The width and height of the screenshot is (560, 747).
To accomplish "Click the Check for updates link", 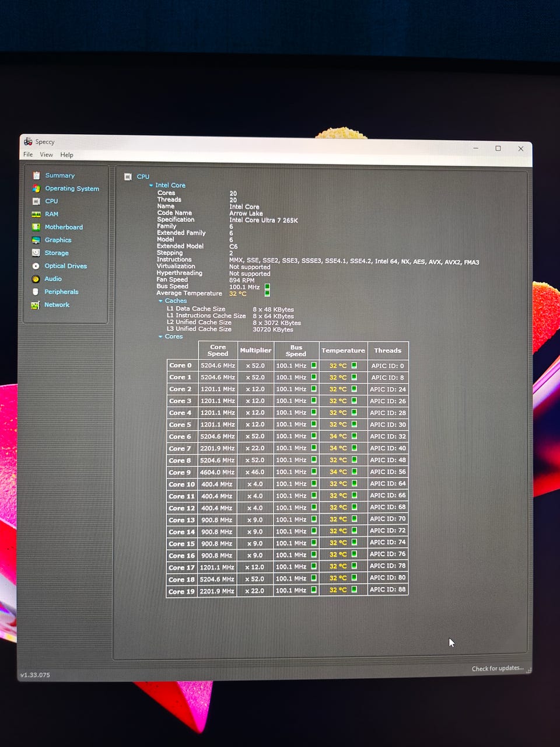I will coord(497,668).
